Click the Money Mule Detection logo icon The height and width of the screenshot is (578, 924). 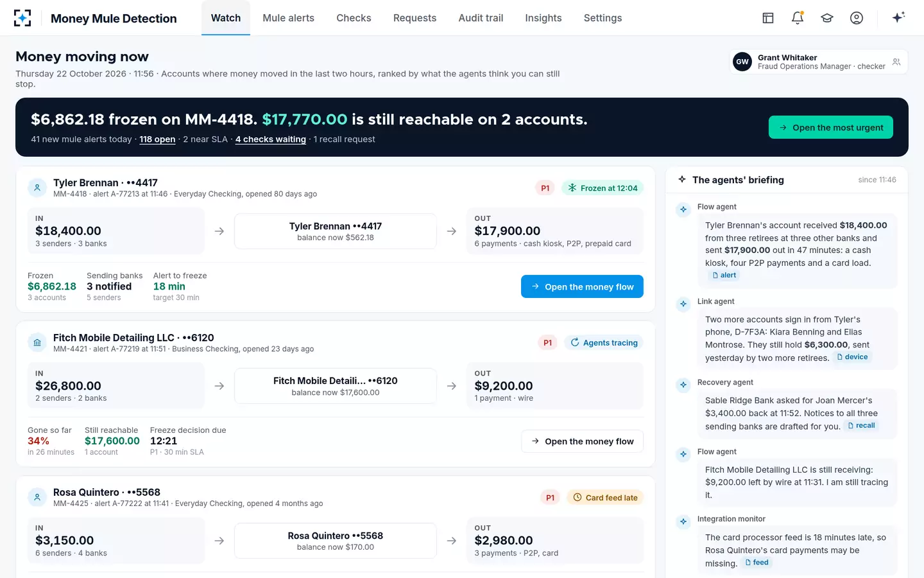[22, 18]
